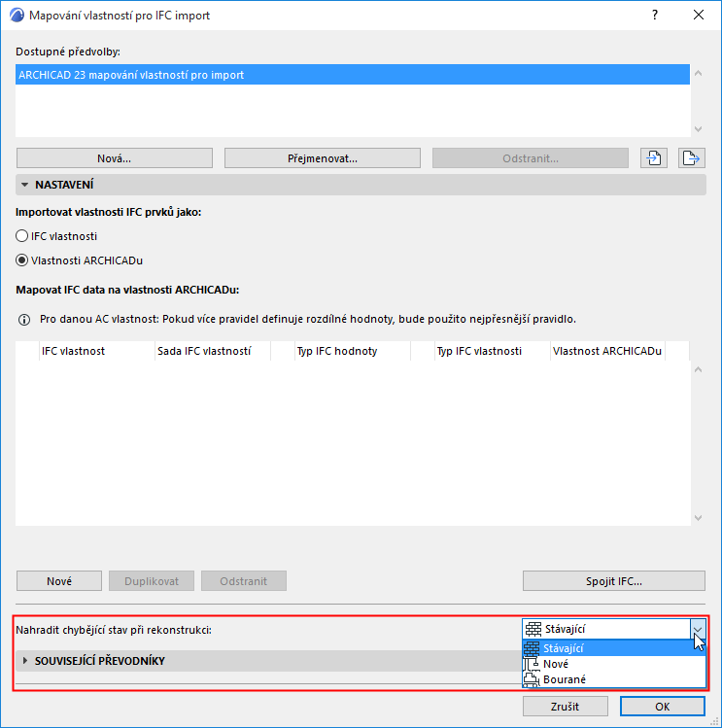Image resolution: width=722 pixels, height=728 pixels.
Task: Click the brick wall icon in the combo box field
Action: point(533,629)
